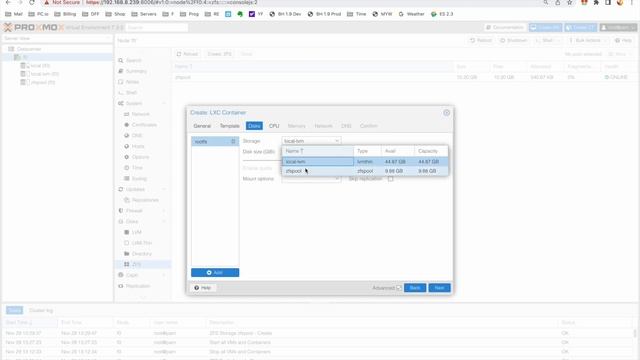Open the Server View dropdown
This screenshot has height=360, width=640.
pos(57,38)
